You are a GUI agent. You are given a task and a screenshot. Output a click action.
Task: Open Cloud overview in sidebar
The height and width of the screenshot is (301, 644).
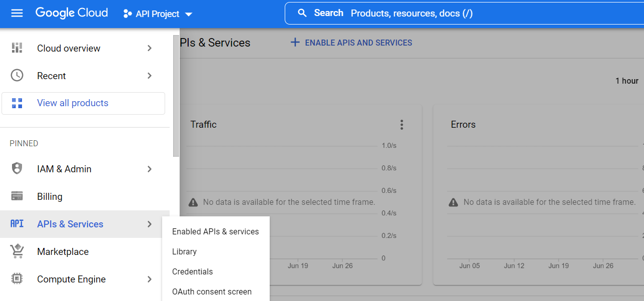point(85,48)
